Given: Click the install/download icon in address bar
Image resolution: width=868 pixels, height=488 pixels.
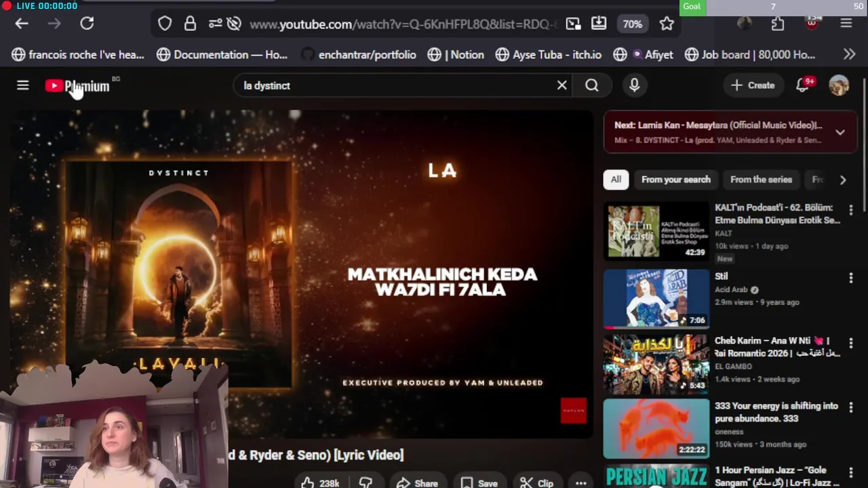Looking at the screenshot, I should (x=599, y=24).
